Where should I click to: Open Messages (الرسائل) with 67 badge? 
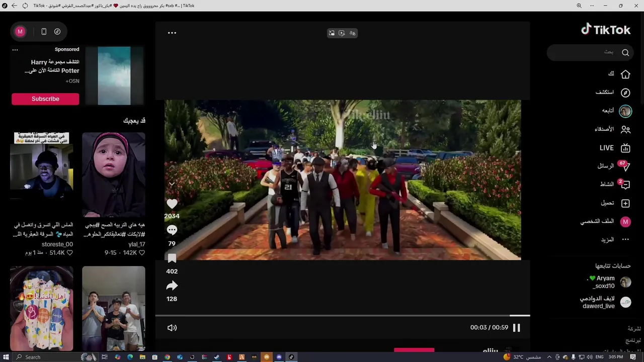613,166
